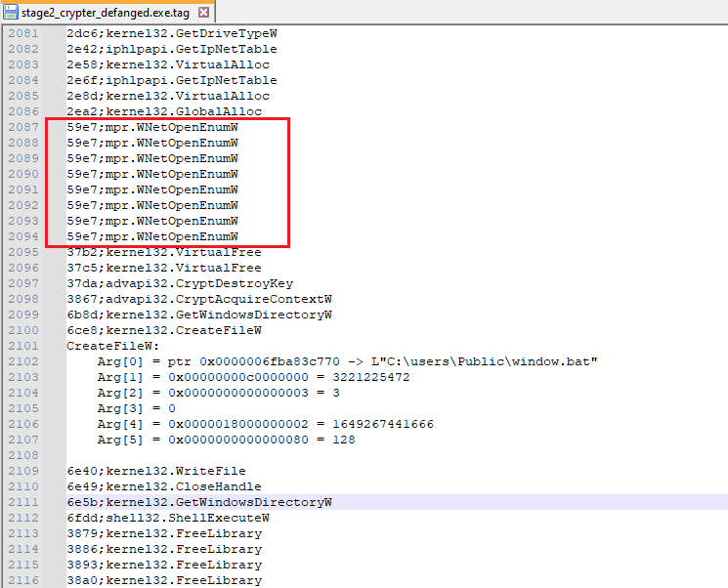
Task: Click WNetOpenEnumW entry on line 2094
Action: tap(152, 236)
